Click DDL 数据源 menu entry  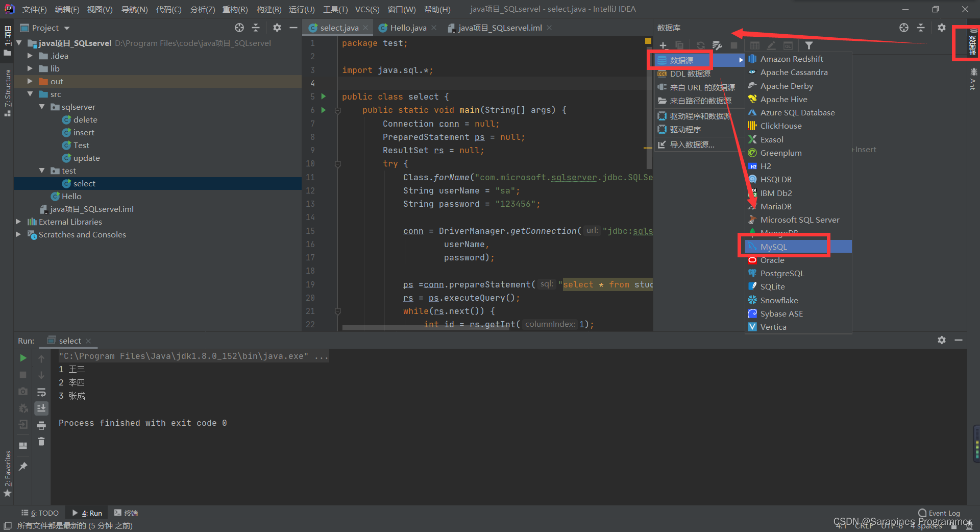tap(698, 74)
